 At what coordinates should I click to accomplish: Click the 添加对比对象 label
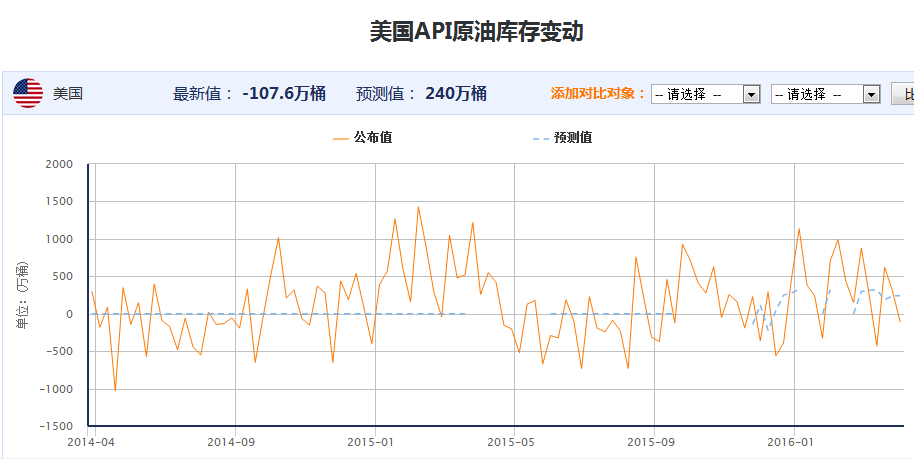(x=599, y=93)
